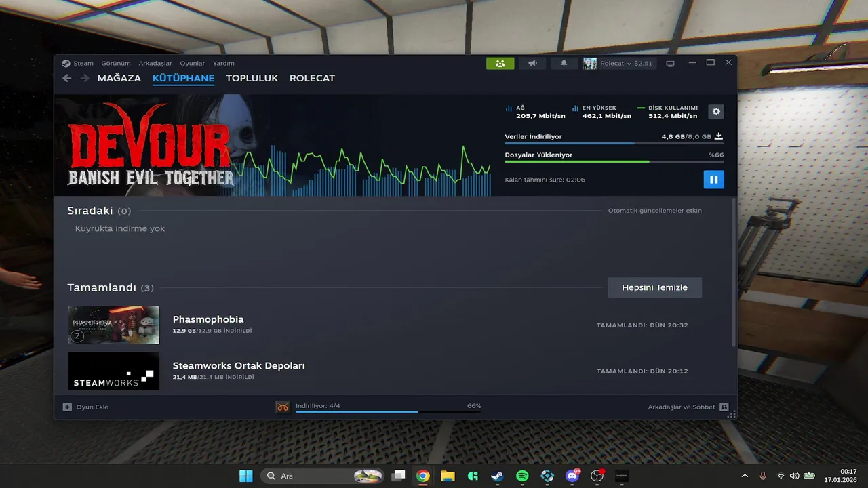Open the Steamworks thumbnail
The height and width of the screenshot is (488, 868).
[x=113, y=371]
